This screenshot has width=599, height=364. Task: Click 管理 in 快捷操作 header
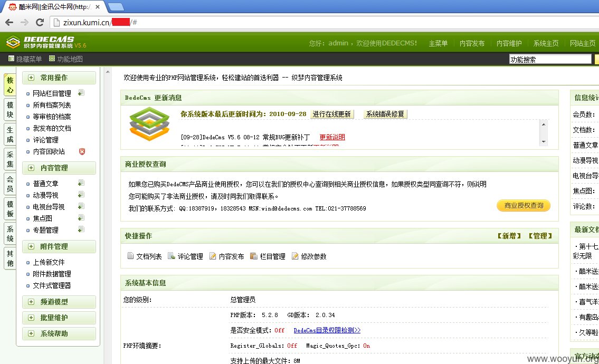coord(540,236)
